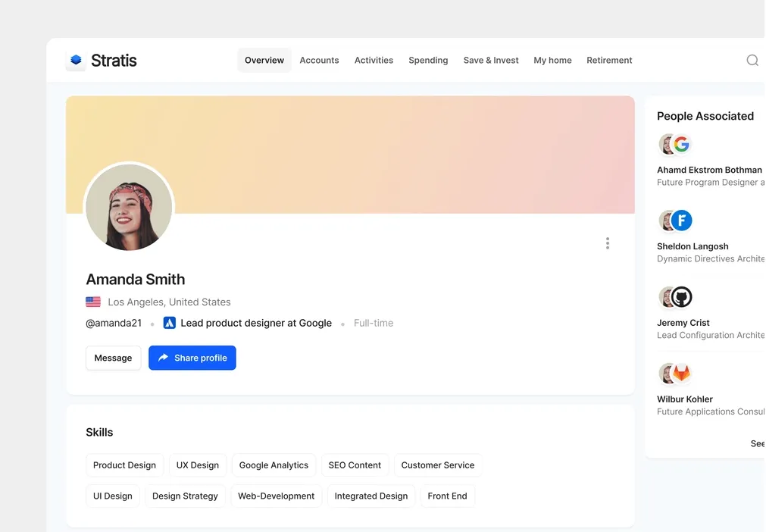The image size is (766, 532).
Task: Click the Lead product designer at Google text
Action: click(x=256, y=323)
